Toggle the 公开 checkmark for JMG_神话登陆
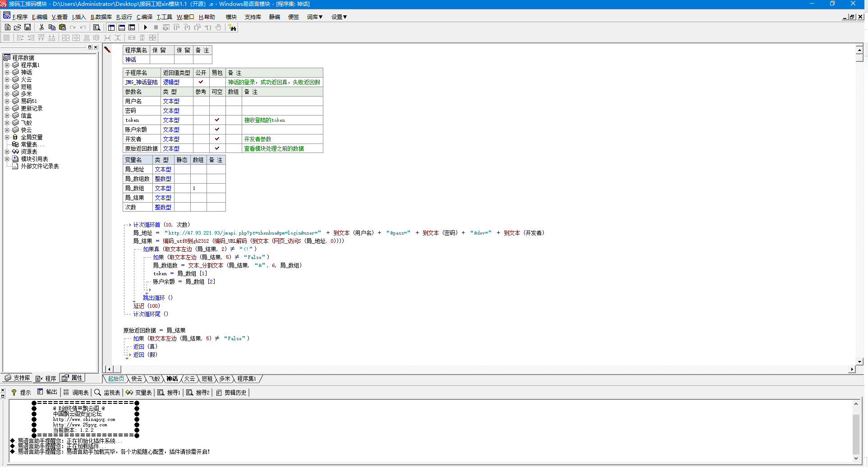 (x=201, y=82)
